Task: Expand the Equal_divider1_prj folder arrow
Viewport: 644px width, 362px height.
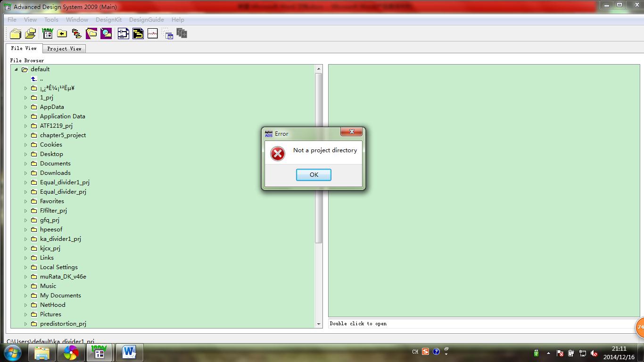Action: 26,182
